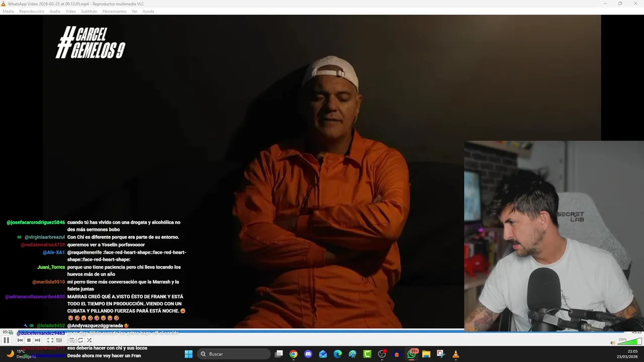Viewport: 644px width, 362px height.
Task: Open File Explorer from taskbar
Action: coord(426,354)
